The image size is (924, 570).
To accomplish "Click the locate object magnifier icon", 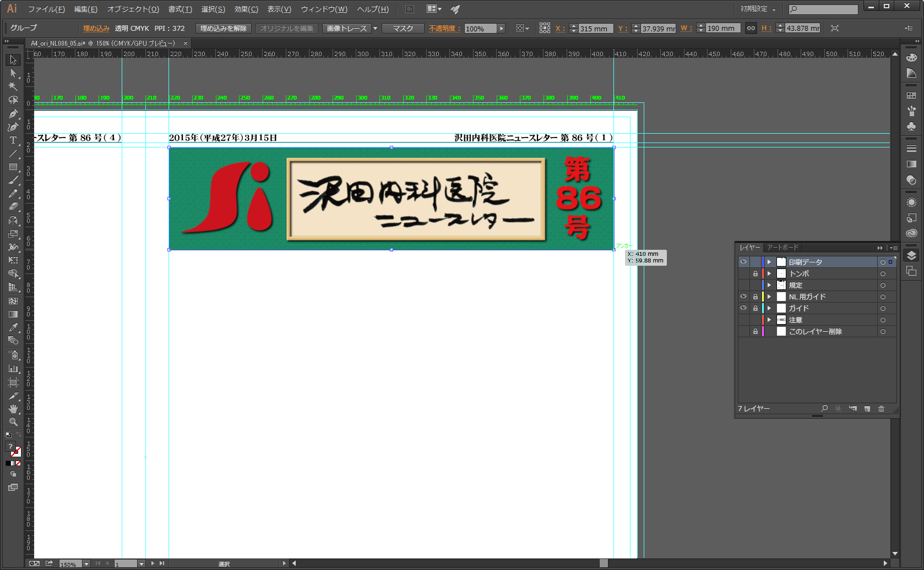I will (824, 409).
